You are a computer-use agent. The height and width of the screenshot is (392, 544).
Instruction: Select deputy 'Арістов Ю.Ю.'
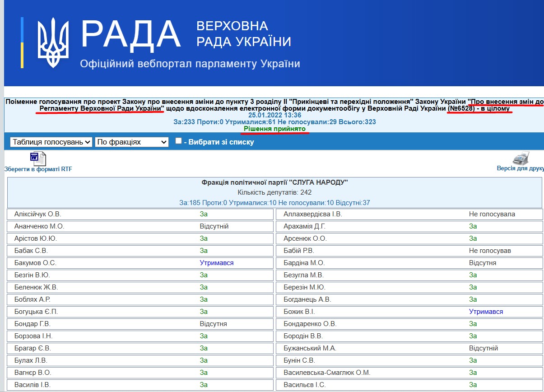point(36,238)
